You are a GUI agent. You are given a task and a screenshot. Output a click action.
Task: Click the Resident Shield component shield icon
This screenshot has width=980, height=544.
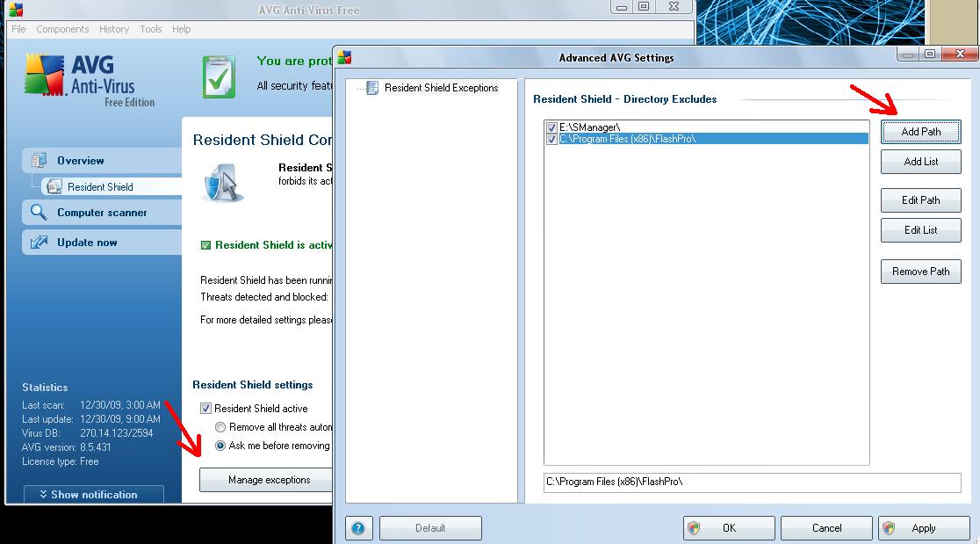tap(222, 183)
